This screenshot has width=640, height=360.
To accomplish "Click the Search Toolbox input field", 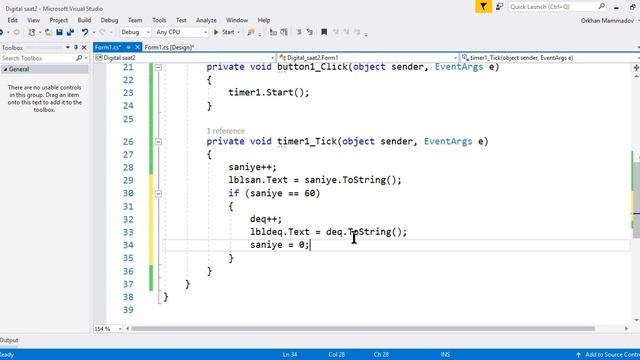I will tap(38, 58).
